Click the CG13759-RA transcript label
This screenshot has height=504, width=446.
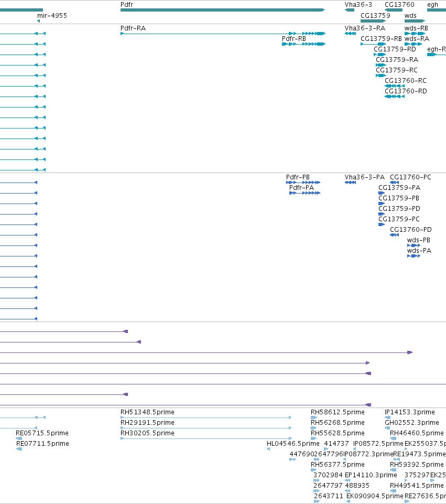[397, 59]
